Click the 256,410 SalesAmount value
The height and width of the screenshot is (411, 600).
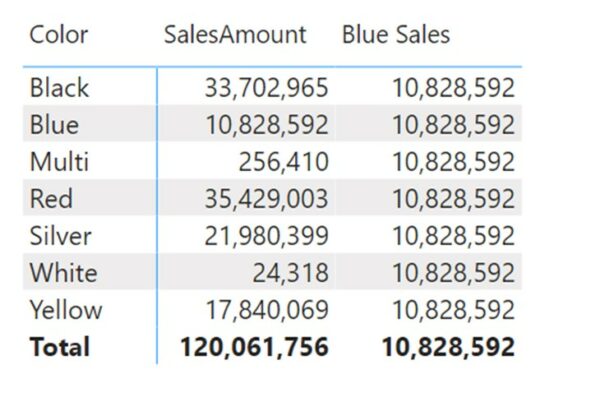(283, 162)
